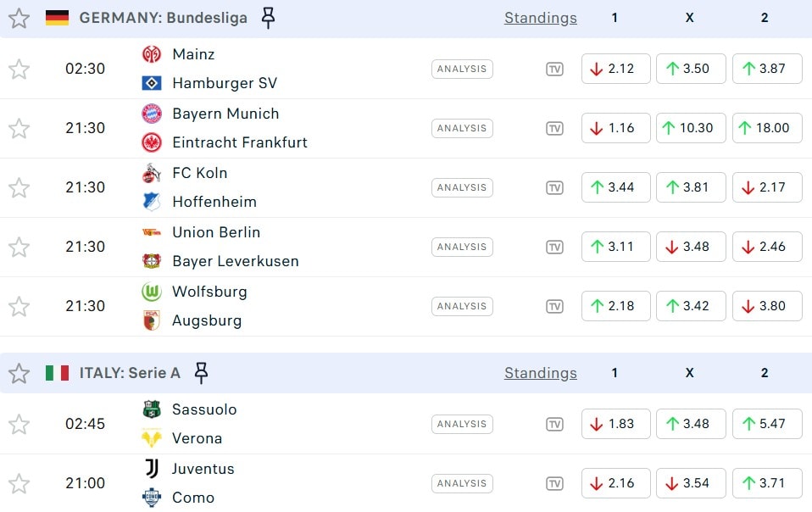Click the Bayern Munich team logo
The image size is (812, 512).
[152, 114]
